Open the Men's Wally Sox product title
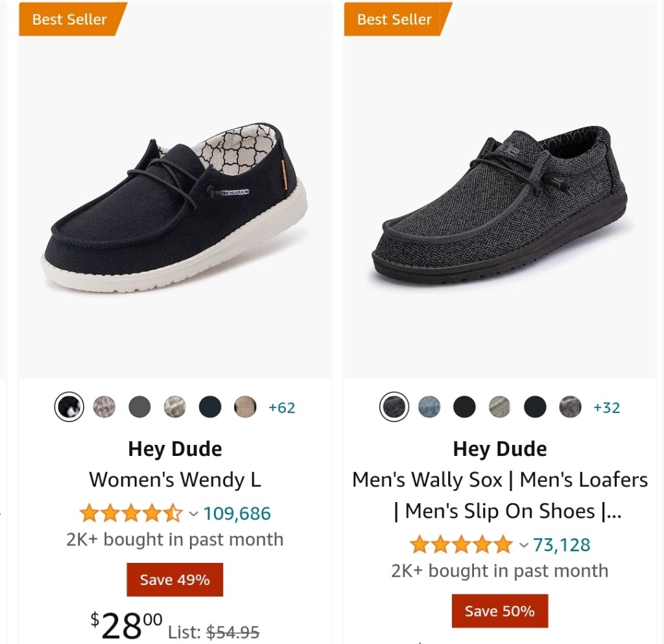Image resolution: width=664 pixels, height=644 pixels. coord(500,495)
